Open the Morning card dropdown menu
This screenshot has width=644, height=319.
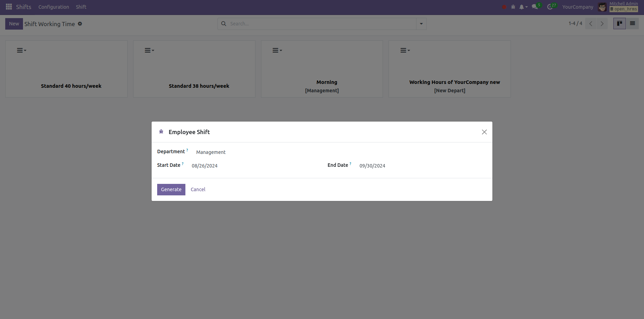[277, 50]
